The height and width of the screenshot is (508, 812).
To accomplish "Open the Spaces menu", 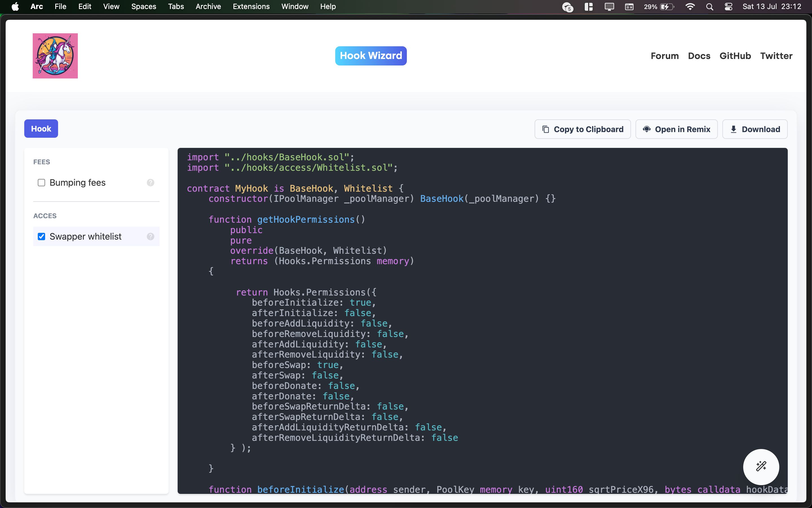I will click(x=144, y=7).
